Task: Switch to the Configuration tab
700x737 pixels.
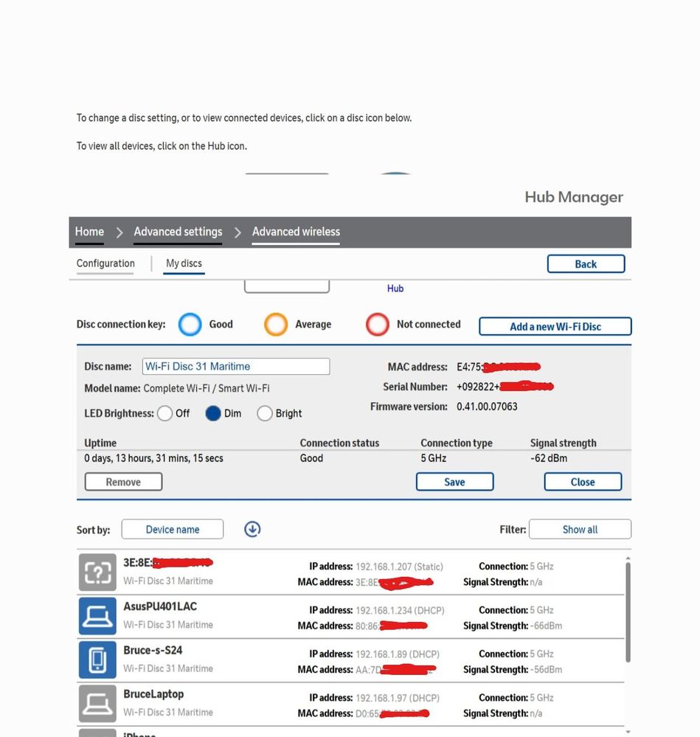Action: coord(105,263)
